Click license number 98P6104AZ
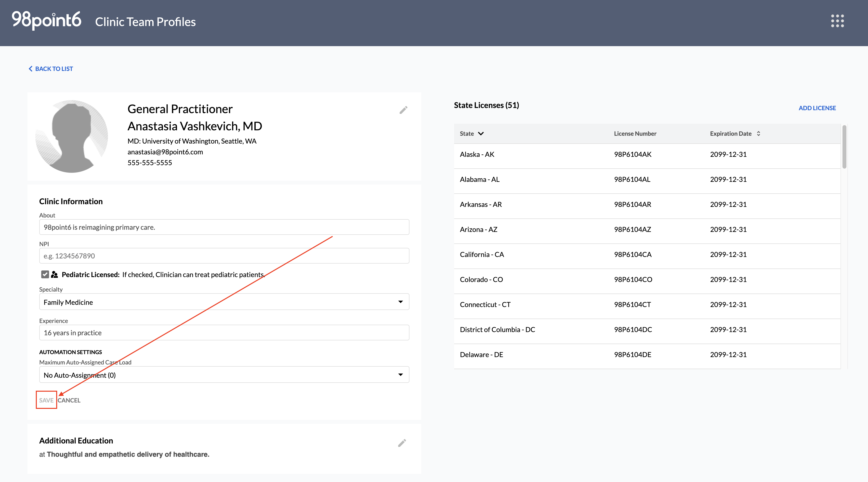The height and width of the screenshot is (482, 868). (632, 229)
